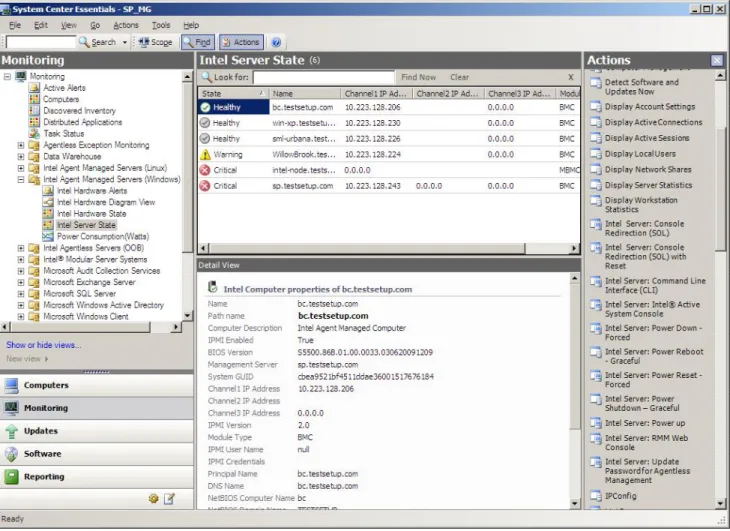
Task: Click the Show or hide views link
Action: coord(43,345)
